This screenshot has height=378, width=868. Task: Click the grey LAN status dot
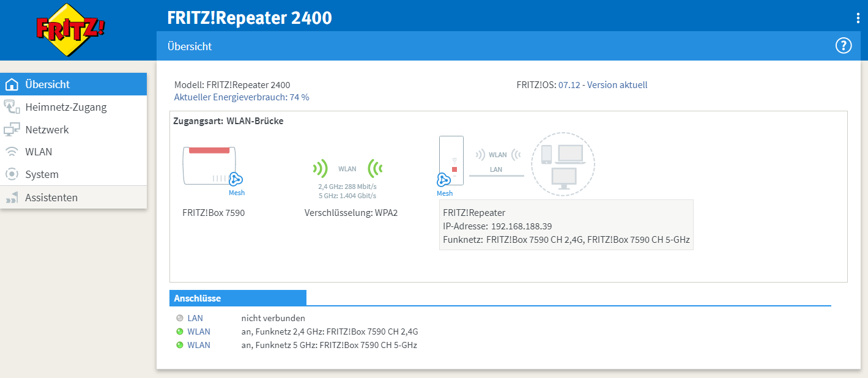click(x=180, y=318)
